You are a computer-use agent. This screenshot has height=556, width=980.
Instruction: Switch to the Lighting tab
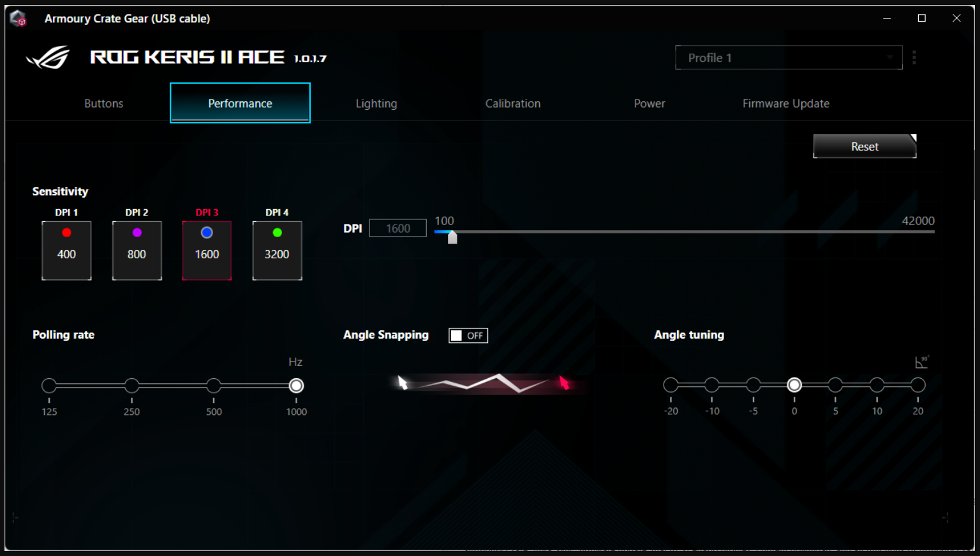[x=376, y=103]
